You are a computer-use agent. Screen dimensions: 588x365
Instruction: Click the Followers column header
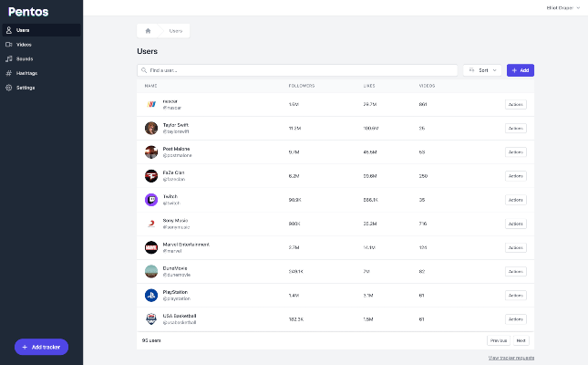[x=302, y=86]
